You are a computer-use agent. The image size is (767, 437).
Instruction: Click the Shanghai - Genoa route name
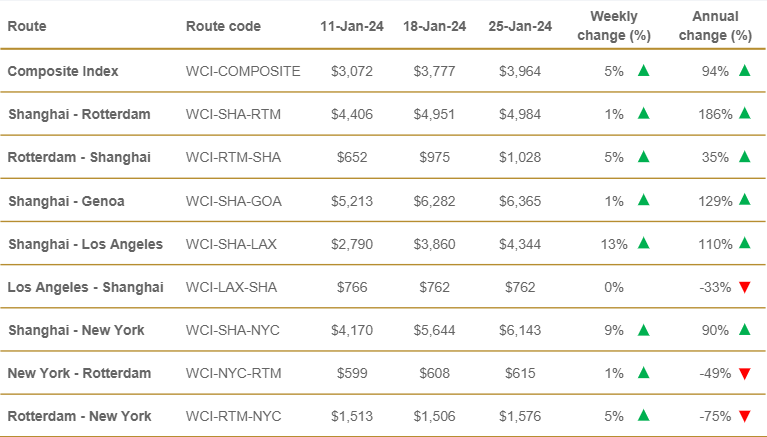tap(66, 201)
